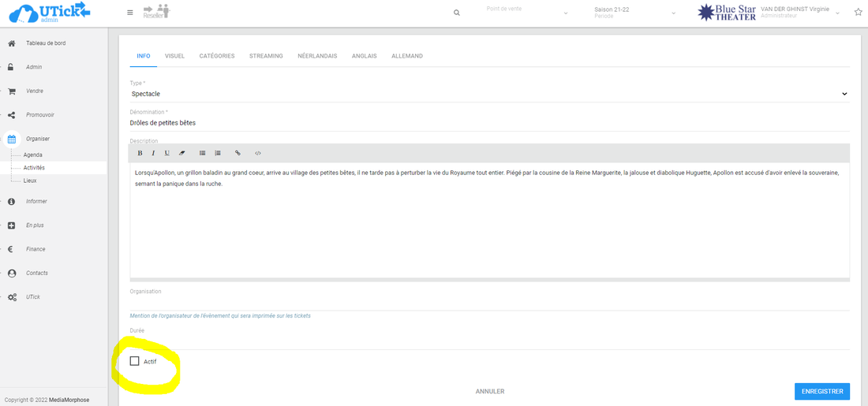Insert a bulleted list in description
The width and height of the screenshot is (868, 406).
tap(203, 153)
